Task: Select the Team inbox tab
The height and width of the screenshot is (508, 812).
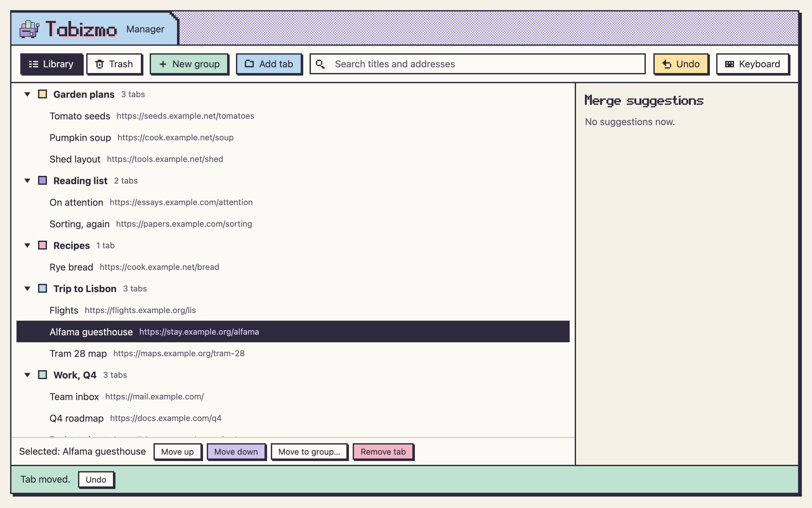Action: point(293,397)
